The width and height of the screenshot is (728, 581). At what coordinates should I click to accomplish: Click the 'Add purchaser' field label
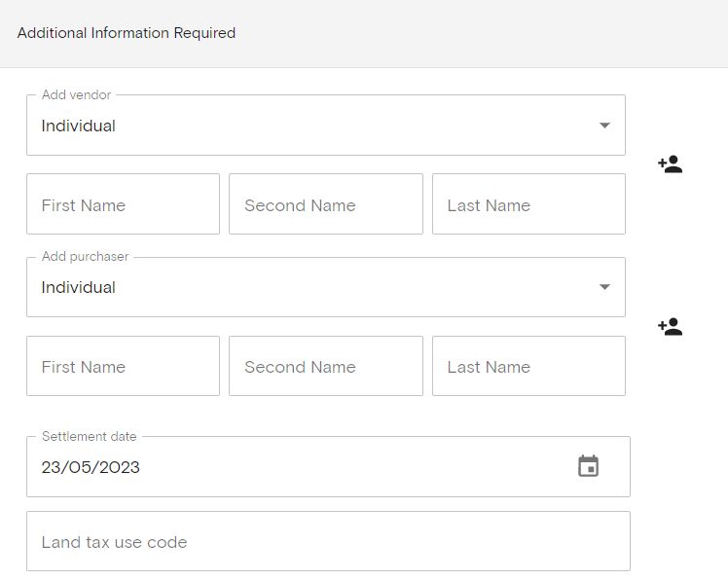pyautogui.click(x=86, y=256)
